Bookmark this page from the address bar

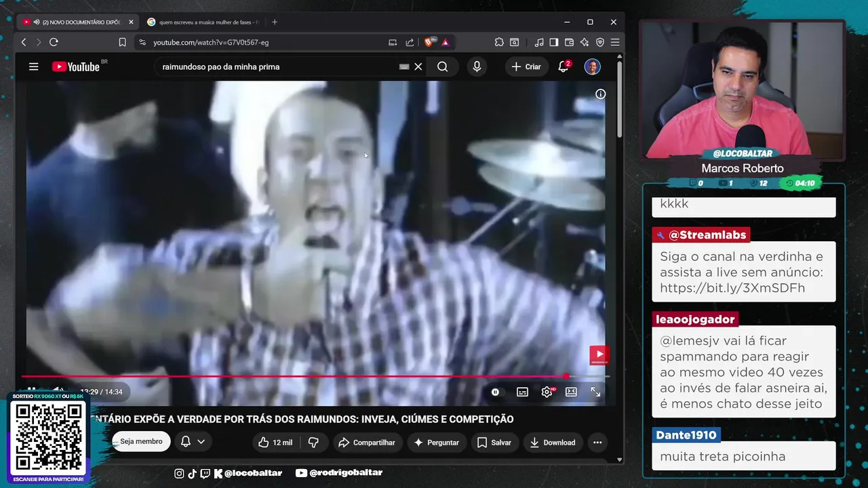tap(122, 42)
